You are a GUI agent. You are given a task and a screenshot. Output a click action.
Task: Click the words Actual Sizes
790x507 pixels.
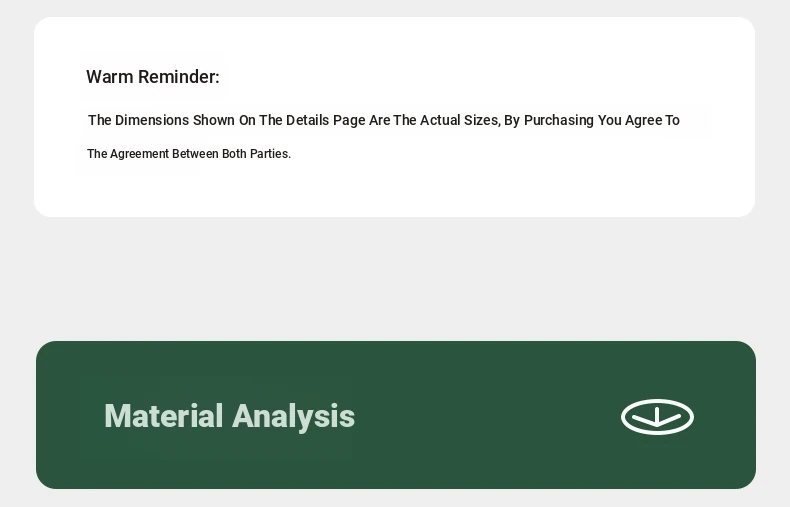pyautogui.click(x=459, y=120)
